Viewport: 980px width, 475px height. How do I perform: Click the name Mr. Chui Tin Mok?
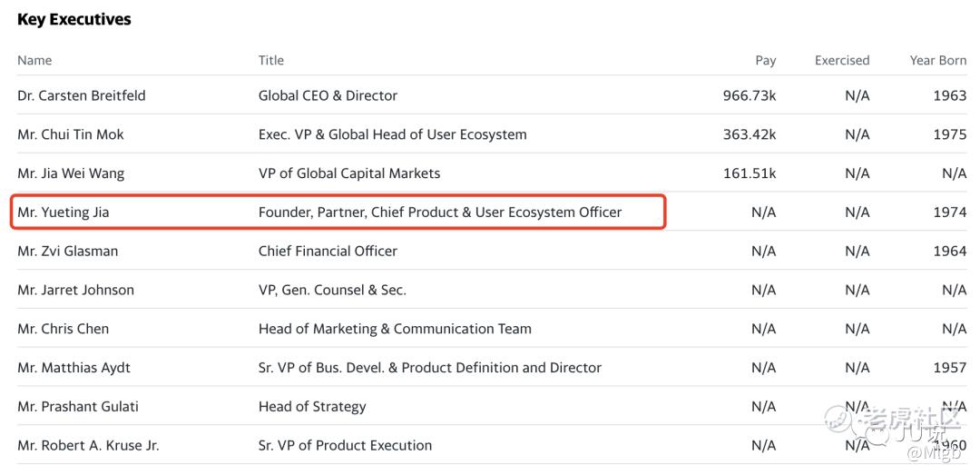click(71, 134)
